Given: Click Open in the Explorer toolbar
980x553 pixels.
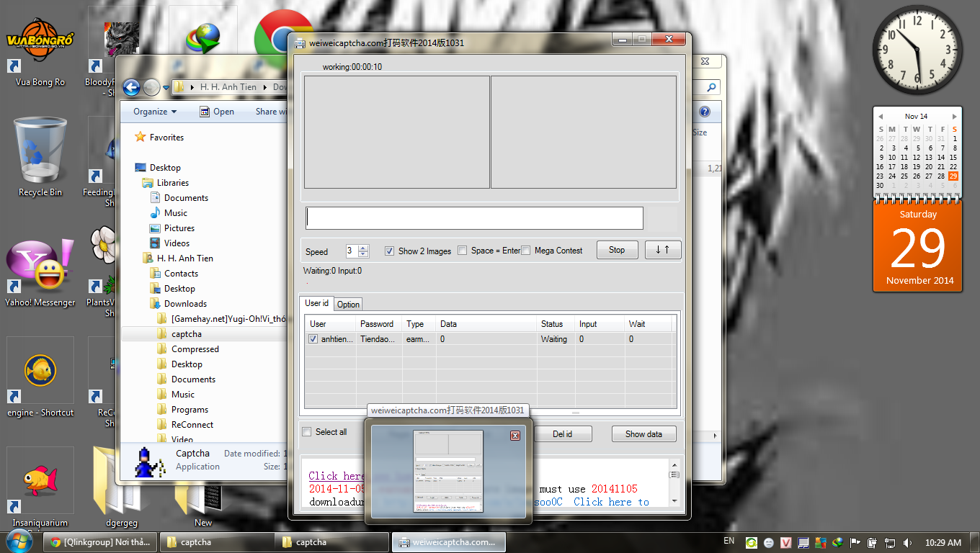Looking at the screenshot, I should tap(216, 112).
